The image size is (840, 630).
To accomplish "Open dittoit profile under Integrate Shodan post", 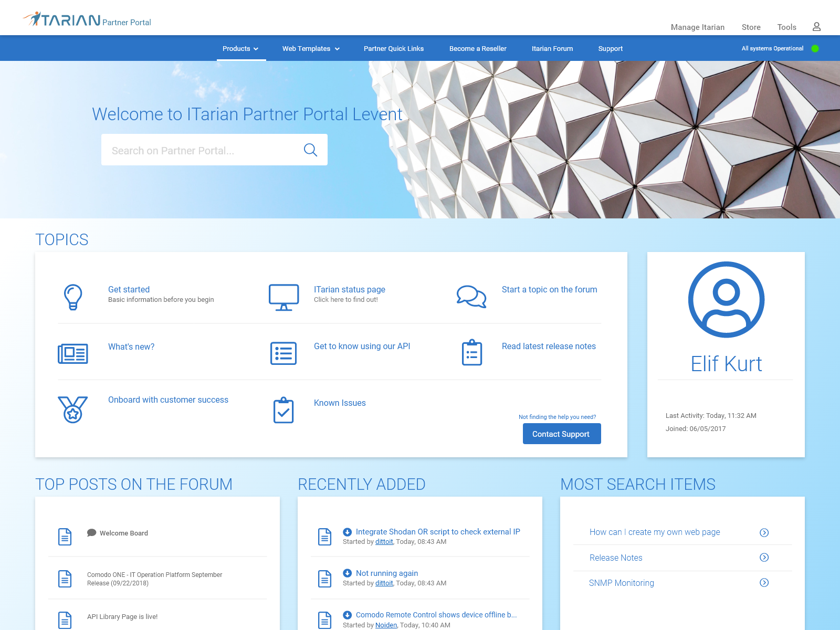I will (384, 542).
